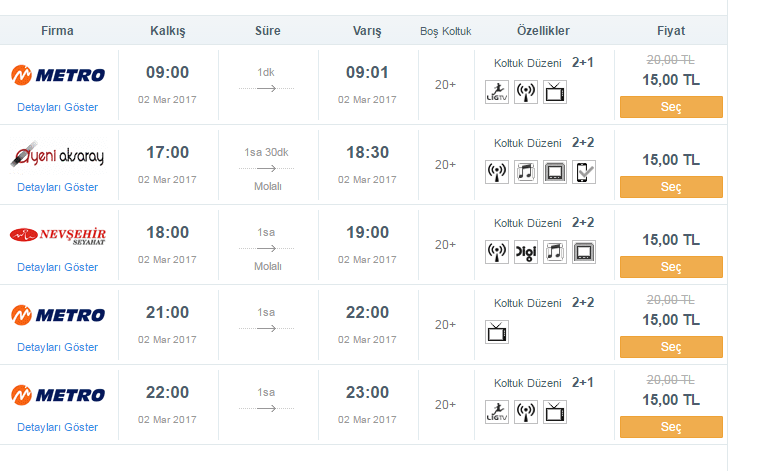The width and height of the screenshot is (774, 471).
Task: Click the Nevşehir Seyahat company logo
Action: (x=58, y=235)
